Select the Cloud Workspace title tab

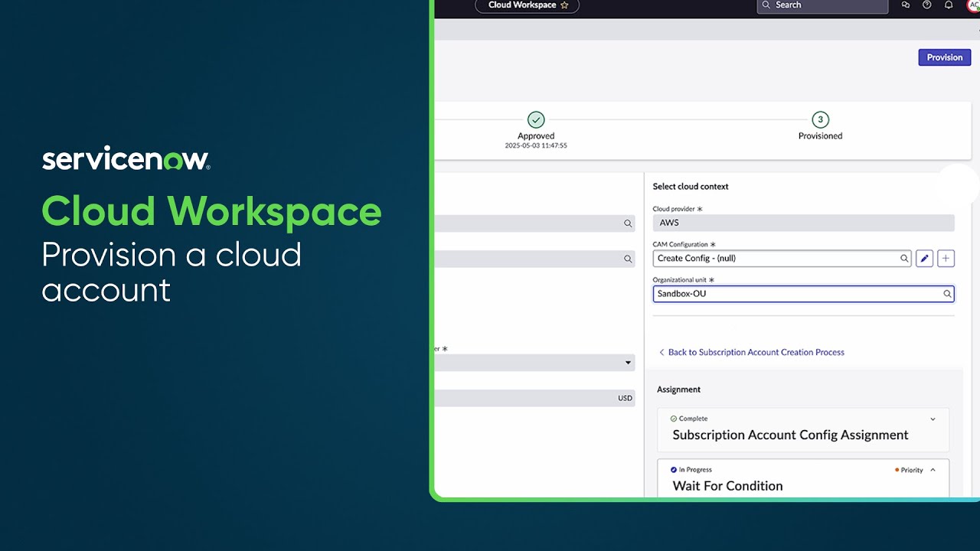click(x=521, y=5)
